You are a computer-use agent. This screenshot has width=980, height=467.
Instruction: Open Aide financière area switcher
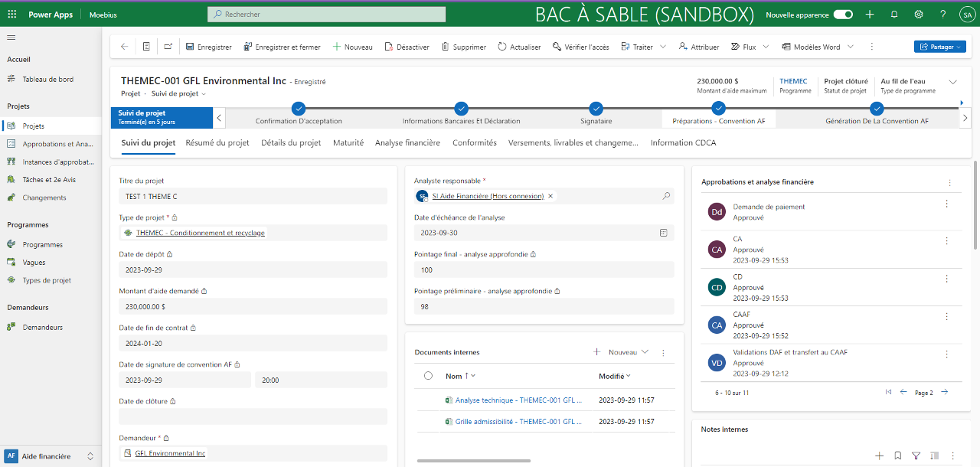click(51, 456)
